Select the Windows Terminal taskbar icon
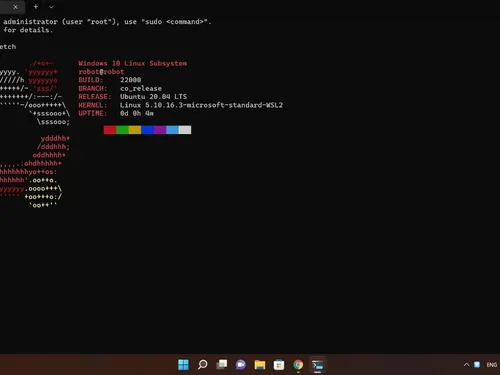The height and width of the screenshot is (375, 500). 317,365
